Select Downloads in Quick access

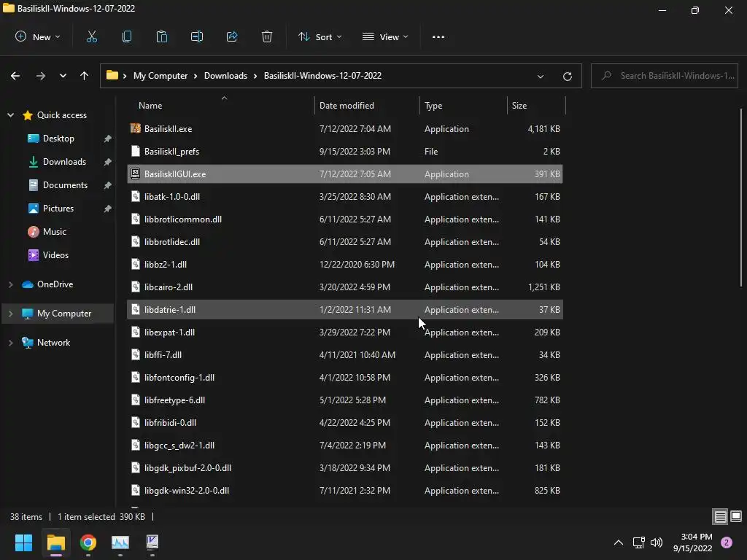click(64, 161)
